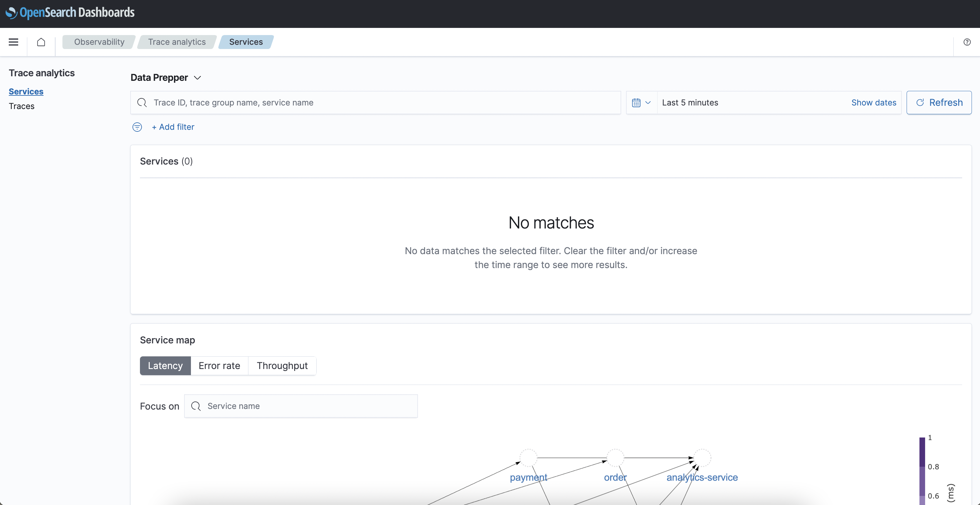Viewport: 980px width, 505px height.
Task: Open Traces in the left sidebar
Action: [22, 106]
